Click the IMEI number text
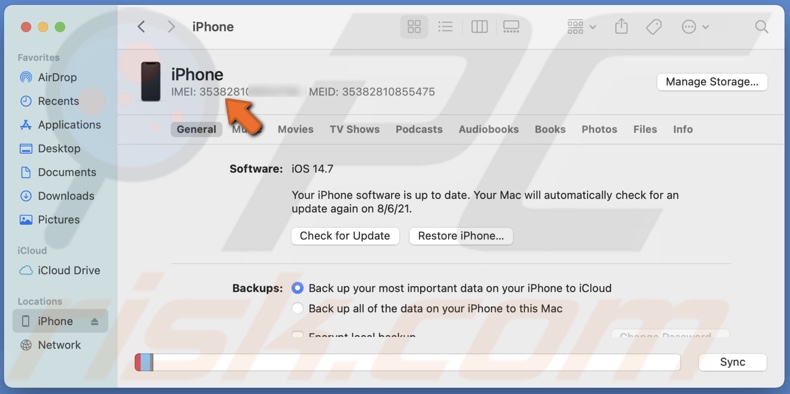790x394 pixels. click(x=237, y=92)
